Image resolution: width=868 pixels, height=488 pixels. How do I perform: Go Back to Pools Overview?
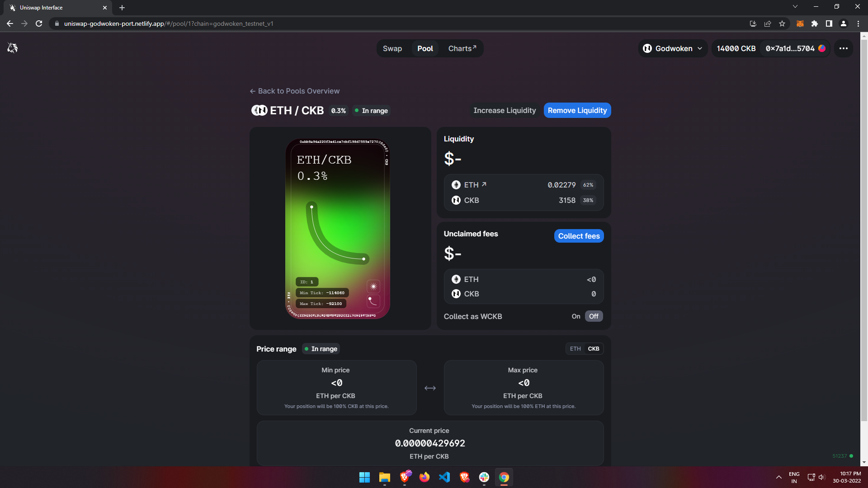pyautogui.click(x=295, y=91)
